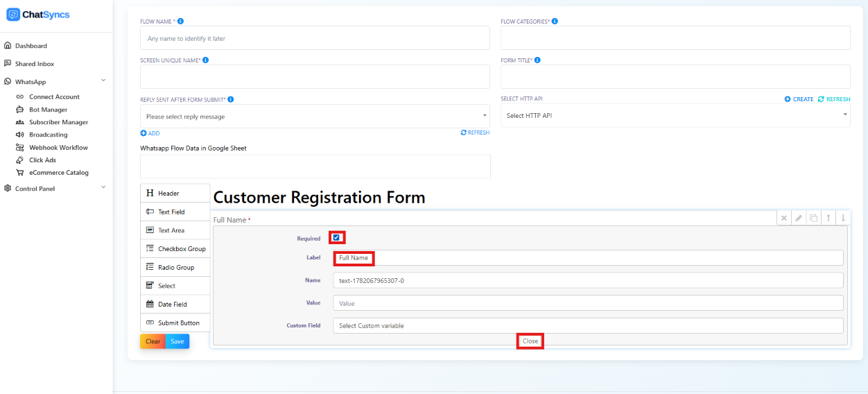The width and height of the screenshot is (868, 394).
Task: Click the Control Panel gear icon
Action: tap(8, 189)
